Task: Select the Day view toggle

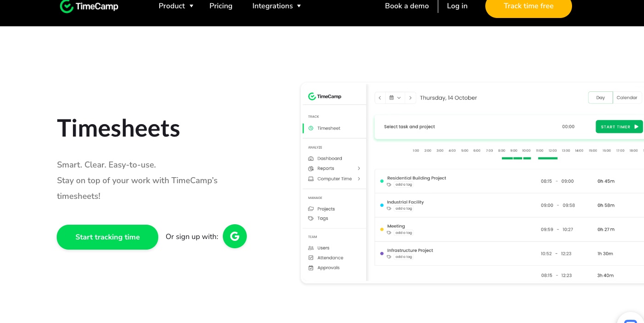Action: click(600, 98)
